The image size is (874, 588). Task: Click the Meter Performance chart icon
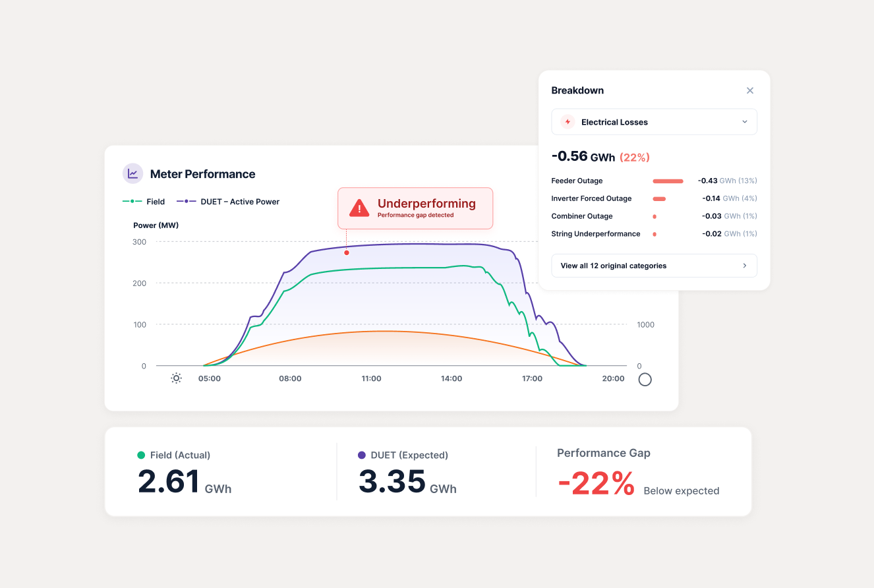133,173
